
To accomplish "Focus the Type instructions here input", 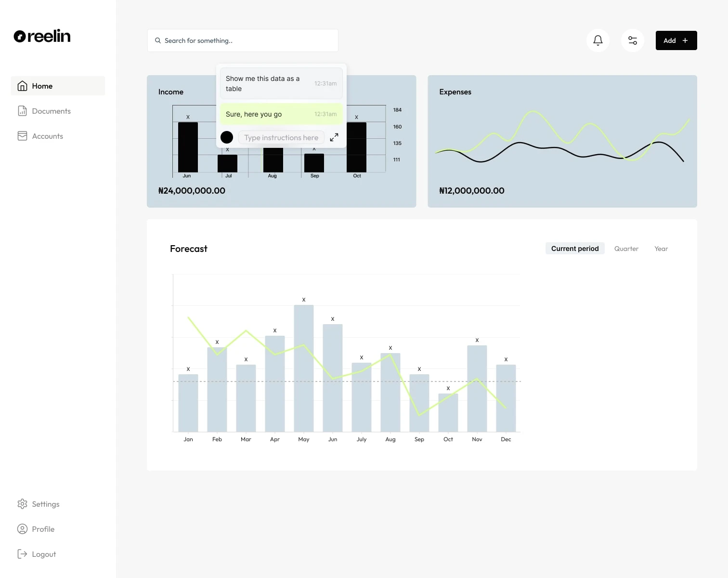I will tap(281, 137).
